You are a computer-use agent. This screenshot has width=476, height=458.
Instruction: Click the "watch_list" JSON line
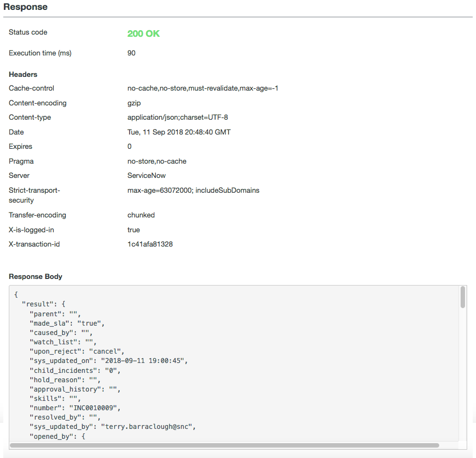tap(63, 342)
